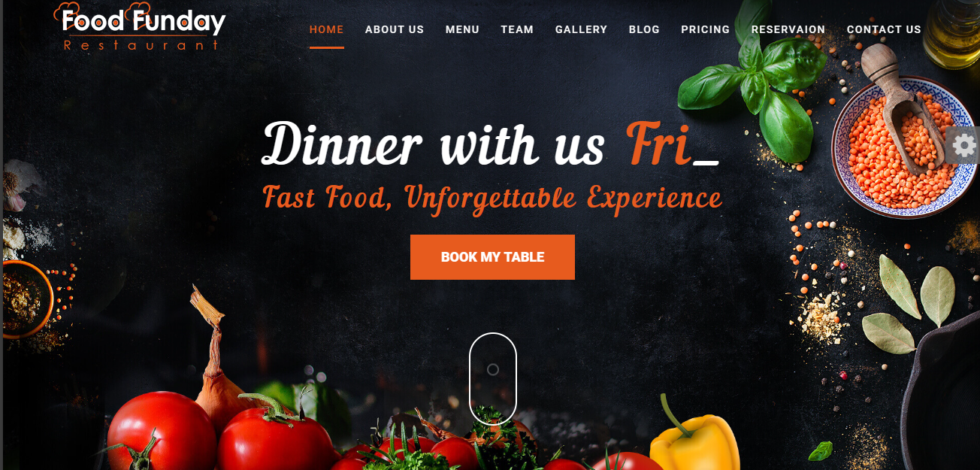
Task: View the PRICING page
Action: tap(706, 29)
